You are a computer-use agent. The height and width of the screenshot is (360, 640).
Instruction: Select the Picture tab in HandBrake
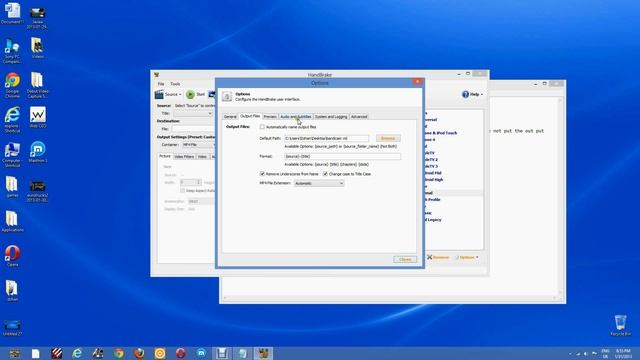coord(165,156)
